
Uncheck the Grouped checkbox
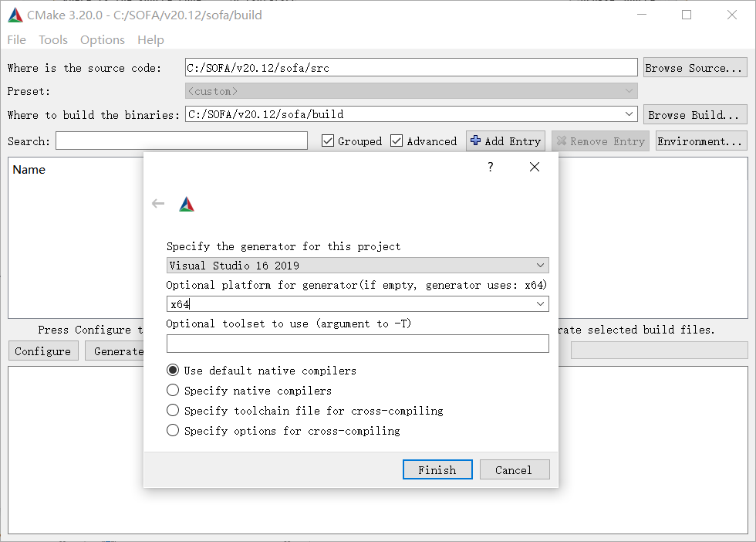[x=328, y=141]
